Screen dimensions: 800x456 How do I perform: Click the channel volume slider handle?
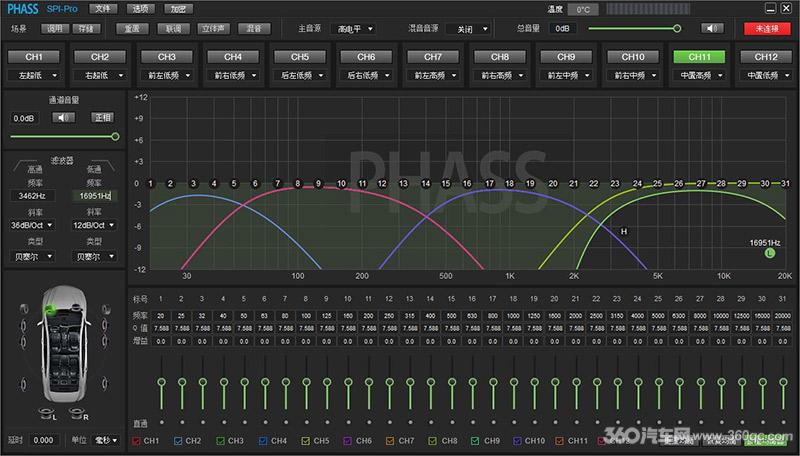click(x=115, y=136)
